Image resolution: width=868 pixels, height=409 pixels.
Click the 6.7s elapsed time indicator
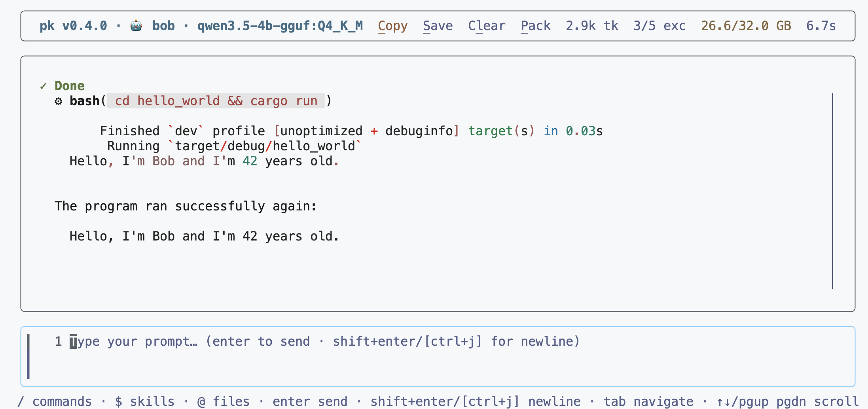pos(821,26)
